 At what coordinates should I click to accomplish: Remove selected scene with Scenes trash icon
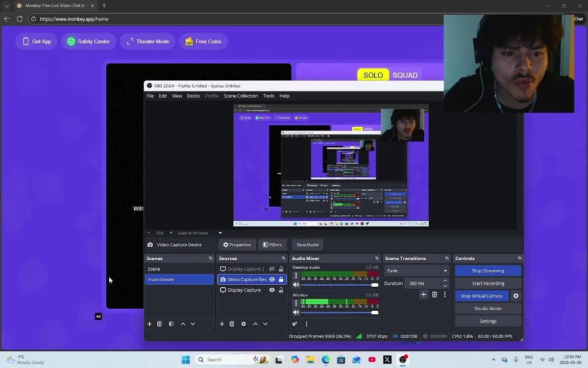159,324
